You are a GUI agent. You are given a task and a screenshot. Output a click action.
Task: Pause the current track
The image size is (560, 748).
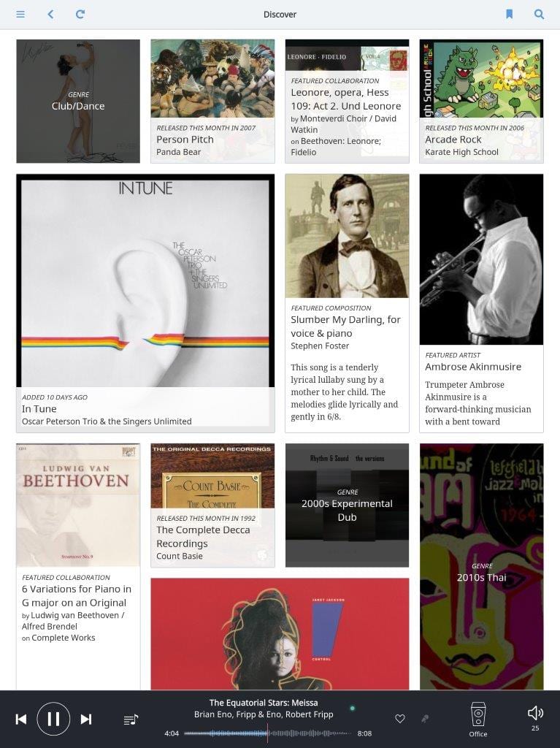pyautogui.click(x=53, y=719)
